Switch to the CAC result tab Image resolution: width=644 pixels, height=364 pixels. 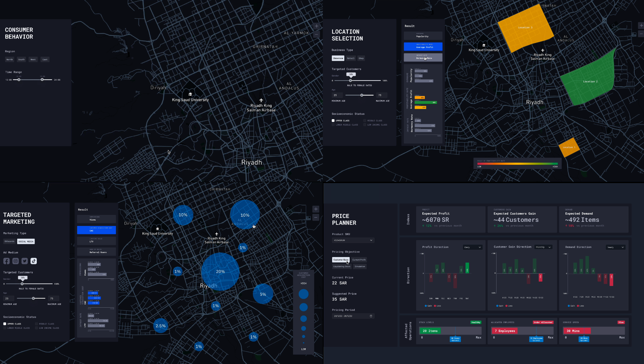click(96, 230)
